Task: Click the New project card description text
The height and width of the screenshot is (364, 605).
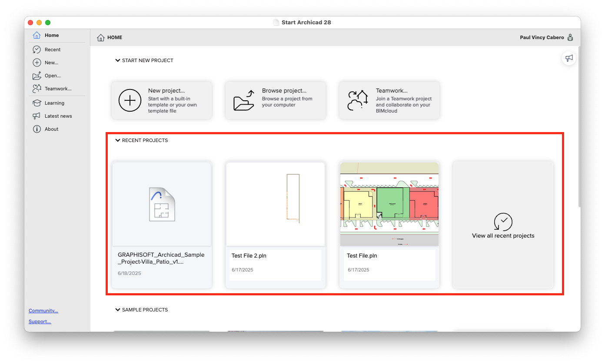Action: 173,105
